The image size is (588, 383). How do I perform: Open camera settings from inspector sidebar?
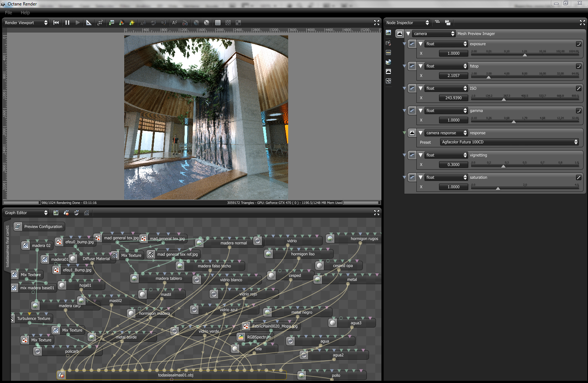point(388,43)
